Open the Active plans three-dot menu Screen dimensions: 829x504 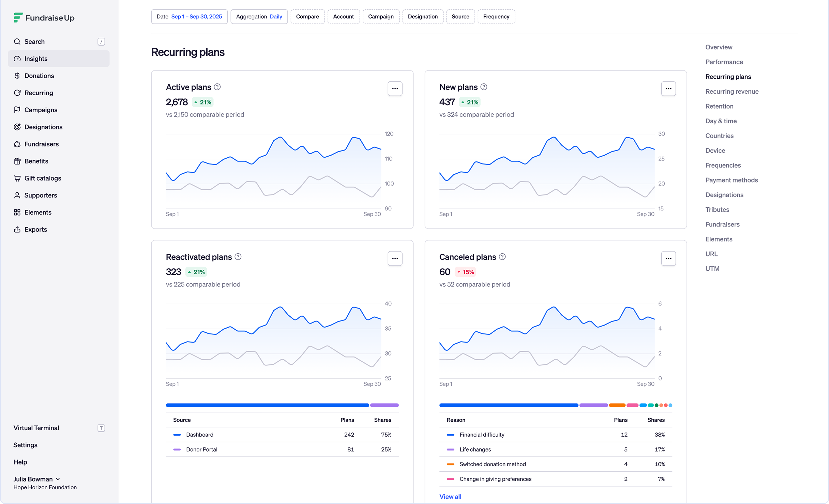395,89
